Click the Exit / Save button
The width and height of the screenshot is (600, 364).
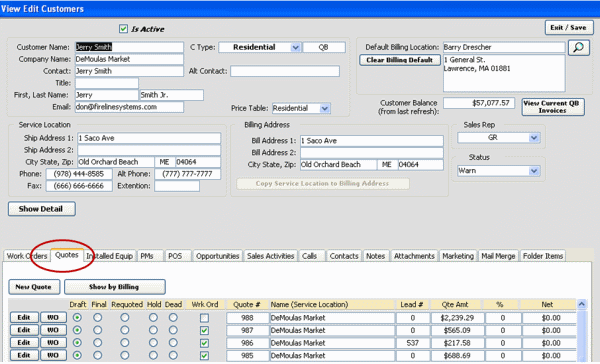[x=569, y=28]
